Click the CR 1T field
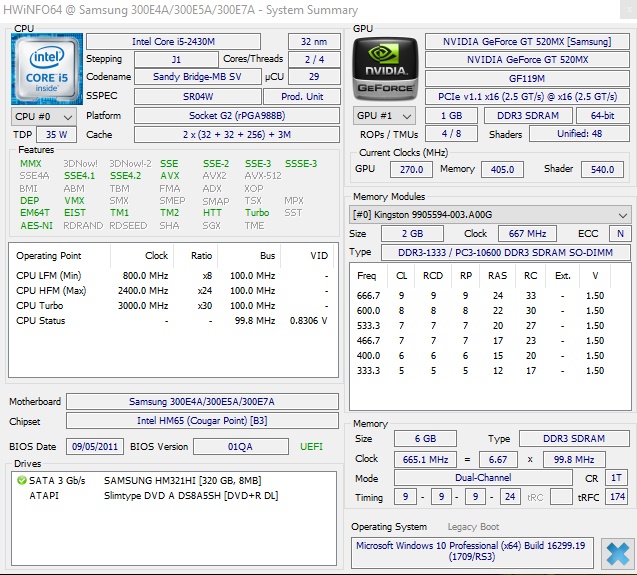 point(617,478)
